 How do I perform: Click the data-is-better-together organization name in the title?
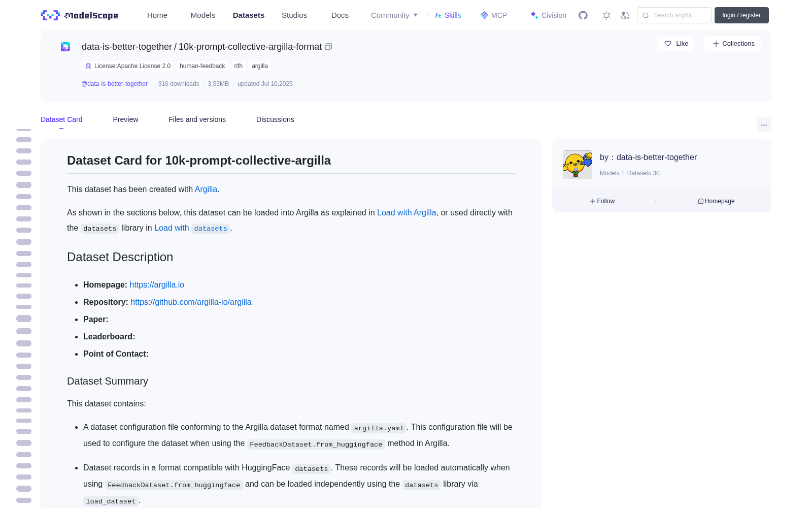click(x=127, y=47)
